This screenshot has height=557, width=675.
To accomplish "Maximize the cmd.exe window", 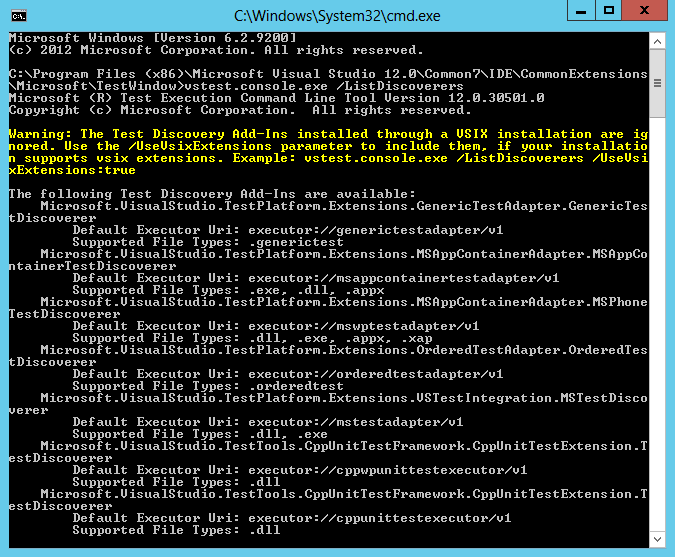I will 609,10.
